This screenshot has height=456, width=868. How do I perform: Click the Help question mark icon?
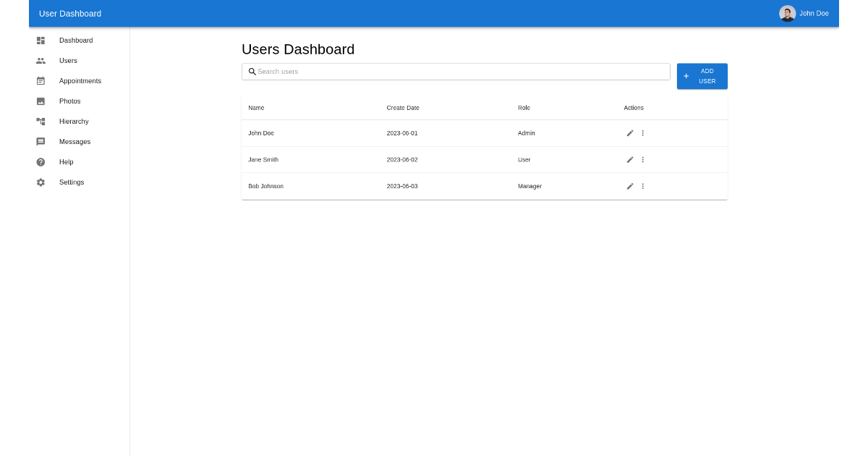coord(41,162)
